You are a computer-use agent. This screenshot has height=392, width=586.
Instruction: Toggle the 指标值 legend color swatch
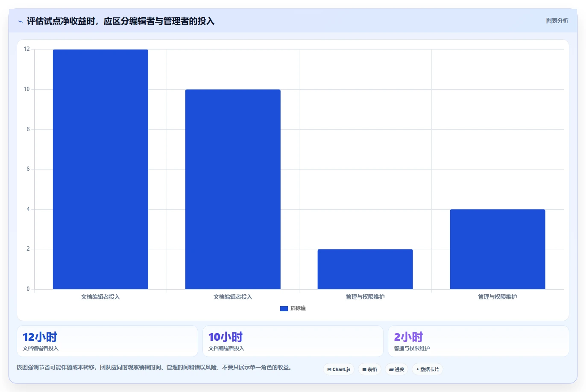pos(284,308)
